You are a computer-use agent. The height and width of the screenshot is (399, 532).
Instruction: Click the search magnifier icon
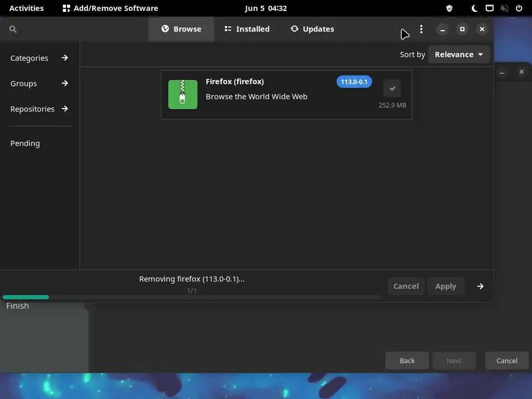coord(13,29)
